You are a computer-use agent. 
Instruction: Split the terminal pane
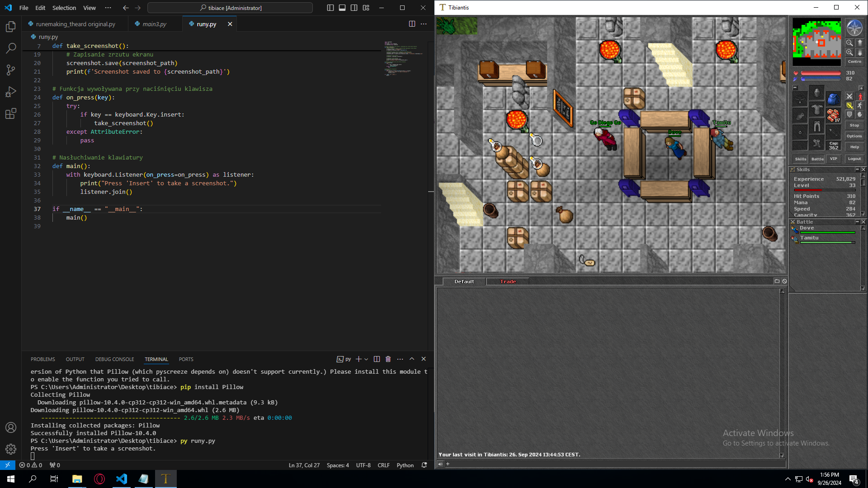pyautogui.click(x=377, y=359)
